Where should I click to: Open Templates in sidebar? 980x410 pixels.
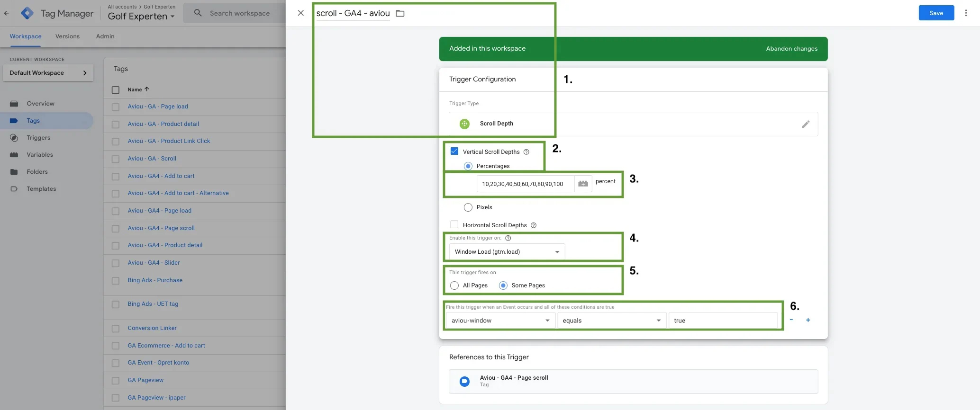41,189
